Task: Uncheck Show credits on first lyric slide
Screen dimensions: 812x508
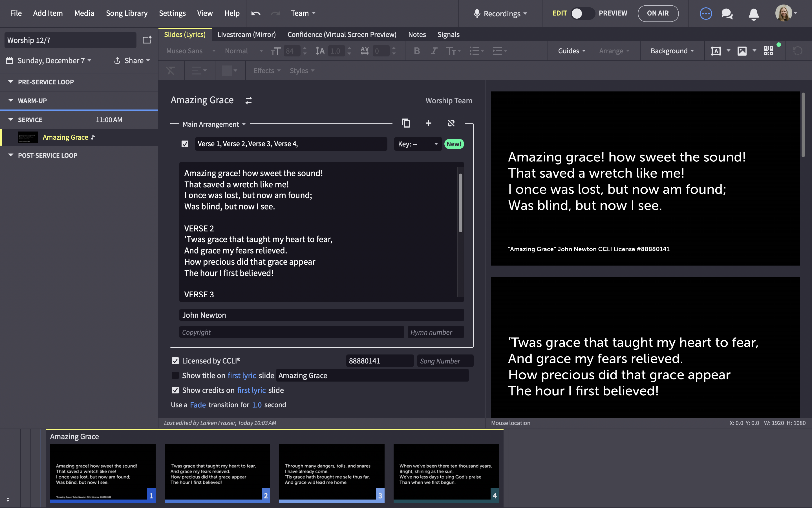Action: 175,390
